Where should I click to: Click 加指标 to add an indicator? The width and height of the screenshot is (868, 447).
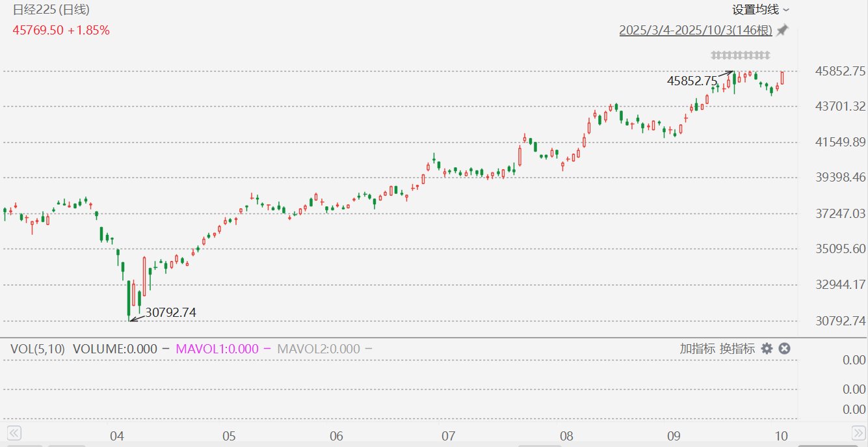pyautogui.click(x=698, y=349)
